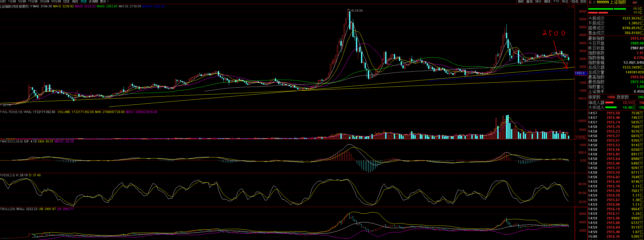644x240 pixels.
Task: Click the green three-line icon before stock code
Action: (594, 2)
